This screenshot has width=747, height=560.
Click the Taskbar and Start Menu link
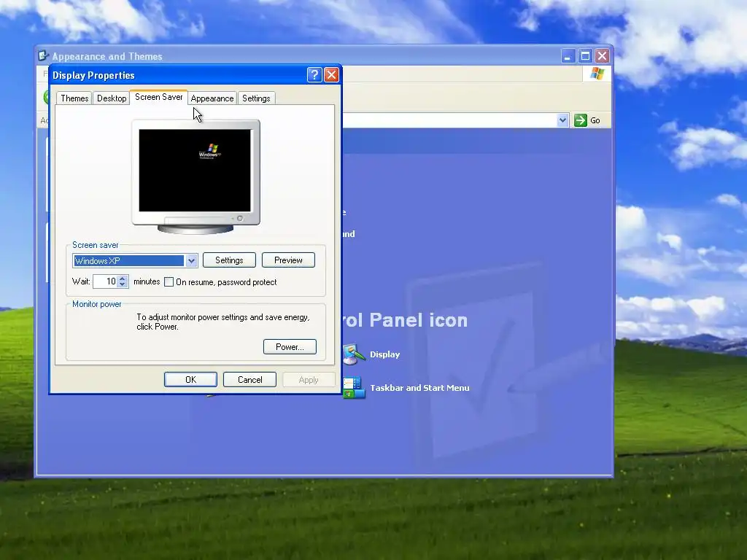[419, 388]
